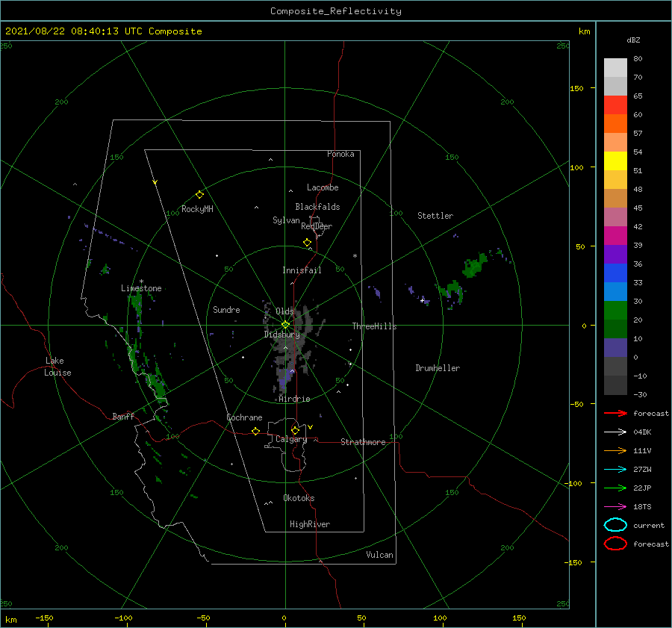The height and width of the screenshot is (628, 672).
Task: Click the Banff label
Action: pos(123,416)
